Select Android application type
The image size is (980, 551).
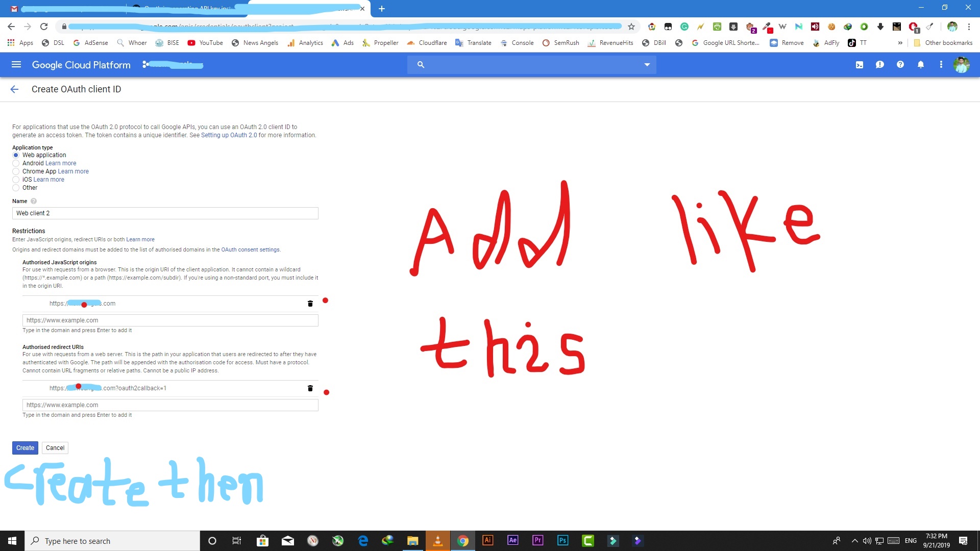(16, 163)
